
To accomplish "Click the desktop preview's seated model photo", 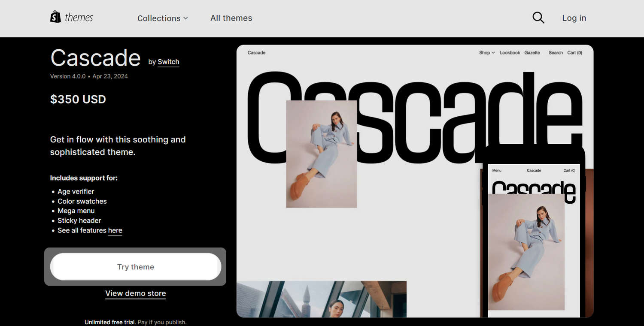I will pyautogui.click(x=322, y=154).
